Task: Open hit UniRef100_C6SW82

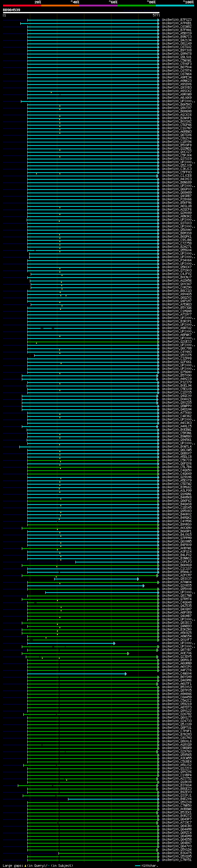Action: [177, 26]
